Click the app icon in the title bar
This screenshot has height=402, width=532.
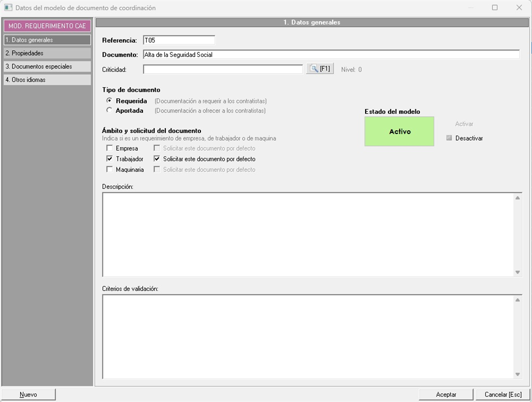point(8,8)
